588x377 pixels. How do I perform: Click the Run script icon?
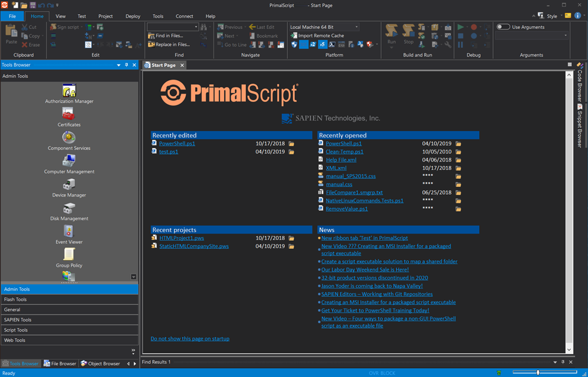(392, 31)
